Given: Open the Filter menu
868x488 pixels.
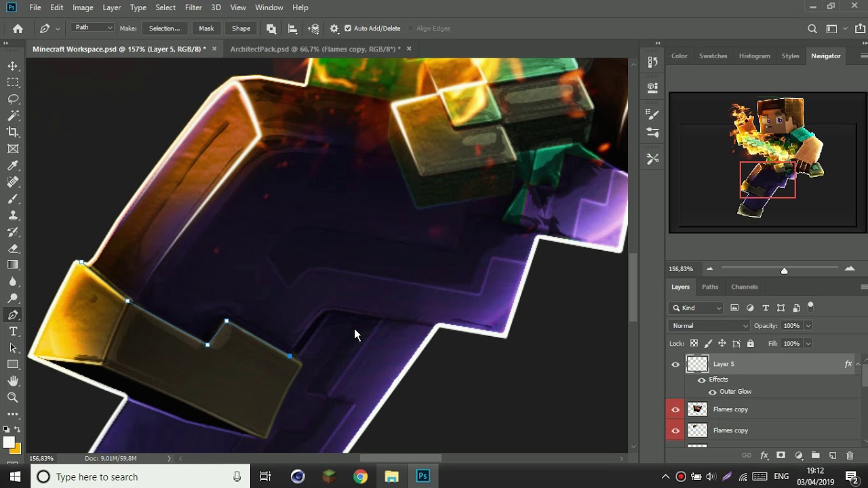Looking at the screenshot, I should 193,7.
